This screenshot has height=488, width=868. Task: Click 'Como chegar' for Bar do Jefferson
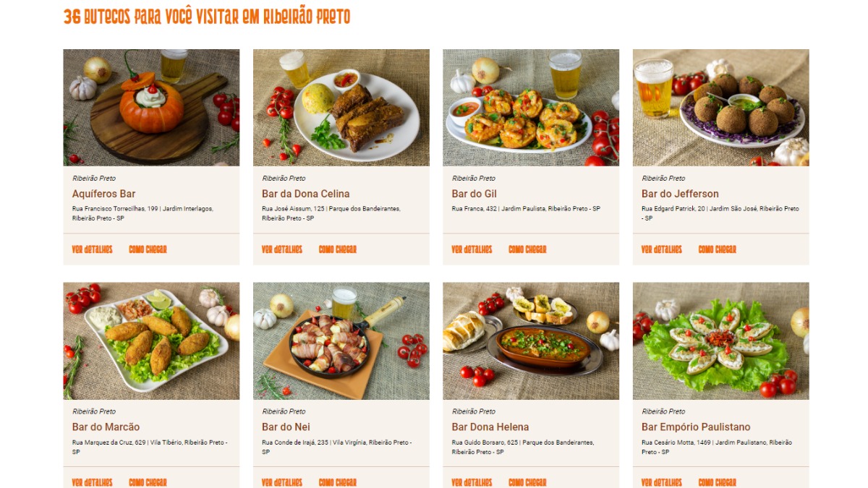[718, 249]
